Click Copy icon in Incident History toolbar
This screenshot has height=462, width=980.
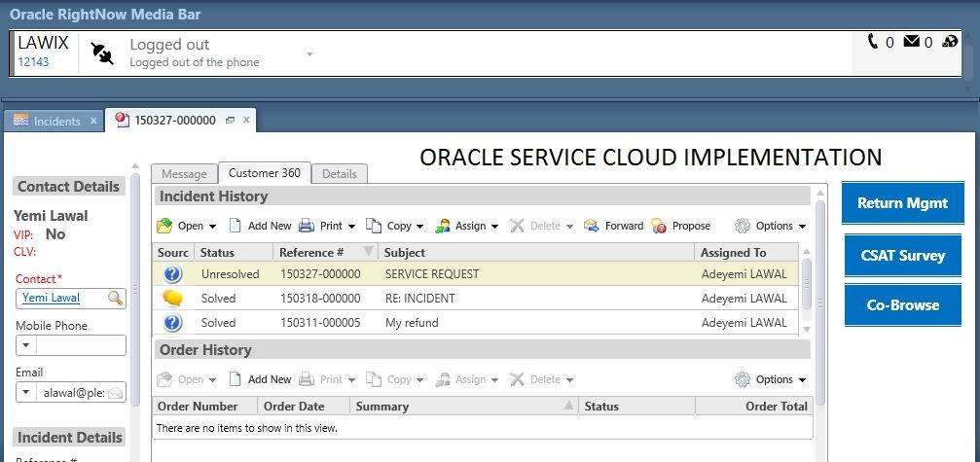(x=373, y=226)
